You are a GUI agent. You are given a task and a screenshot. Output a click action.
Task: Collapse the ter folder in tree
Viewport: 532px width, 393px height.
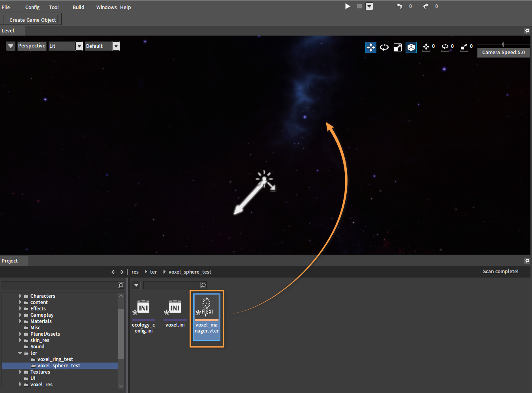20,353
